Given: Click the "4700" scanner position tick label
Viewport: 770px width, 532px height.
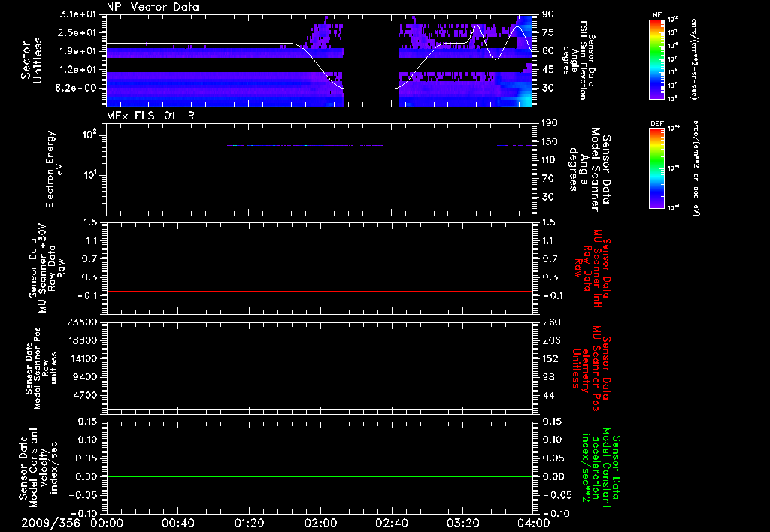Looking at the screenshot, I should point(85,395).
